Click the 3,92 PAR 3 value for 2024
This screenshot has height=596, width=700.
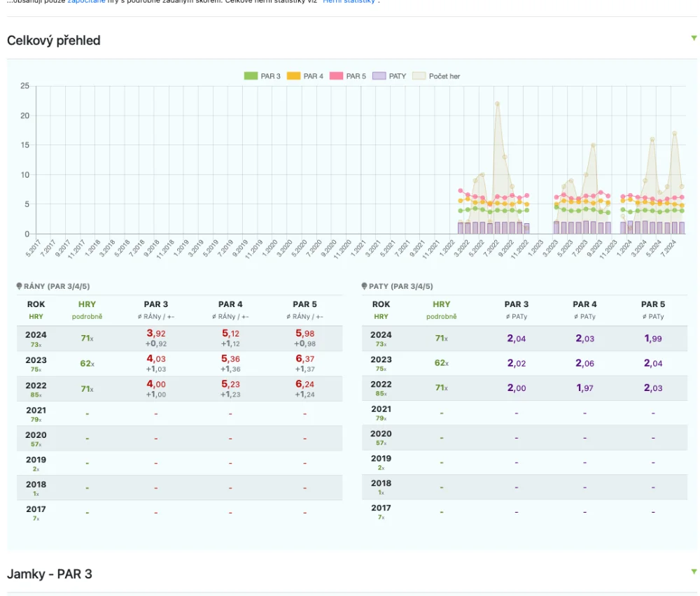tap(156, 333)
